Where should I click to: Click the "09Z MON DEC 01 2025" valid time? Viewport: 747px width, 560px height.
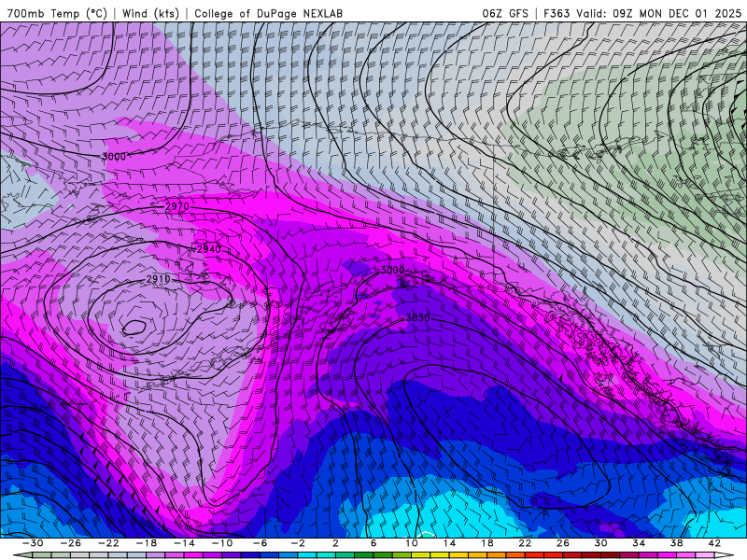point(677,14)
